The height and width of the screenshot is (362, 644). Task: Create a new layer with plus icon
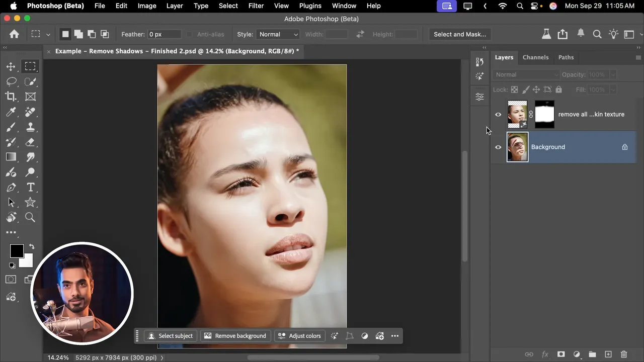tap(608, 354)
